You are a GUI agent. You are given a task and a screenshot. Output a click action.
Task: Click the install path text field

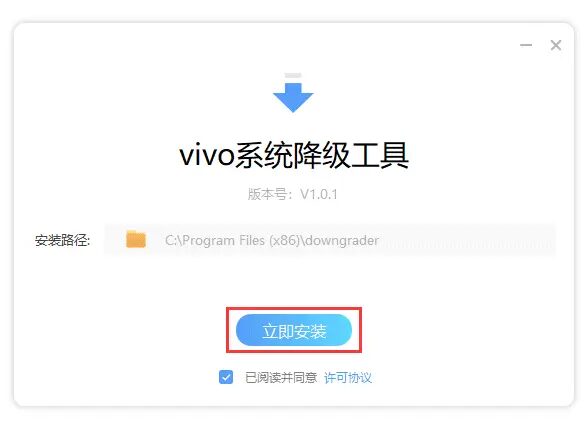point(330,240)
